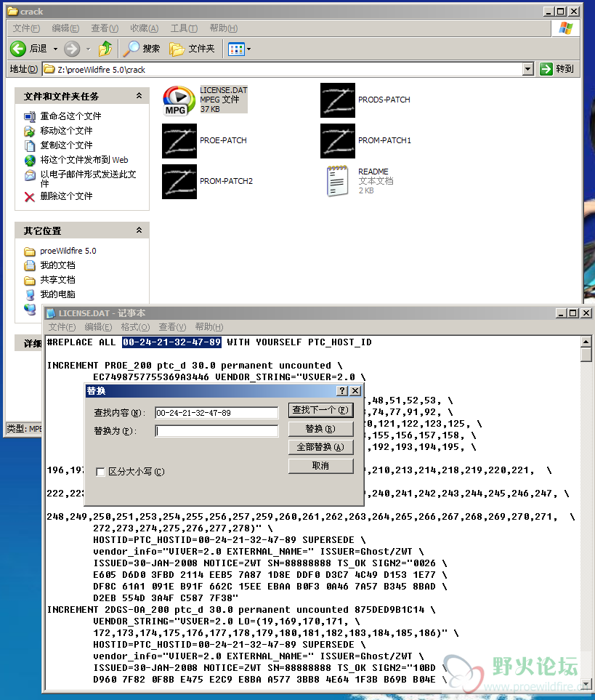Select the PROM-PATCH1 file icon
The width and height of the screenshot is (595, 700).
pos(338,141)
